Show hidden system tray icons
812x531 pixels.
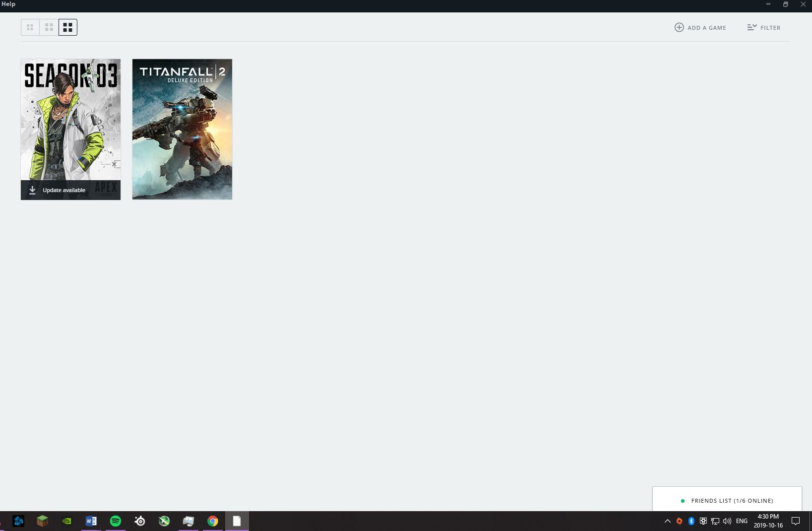(667, 521)
